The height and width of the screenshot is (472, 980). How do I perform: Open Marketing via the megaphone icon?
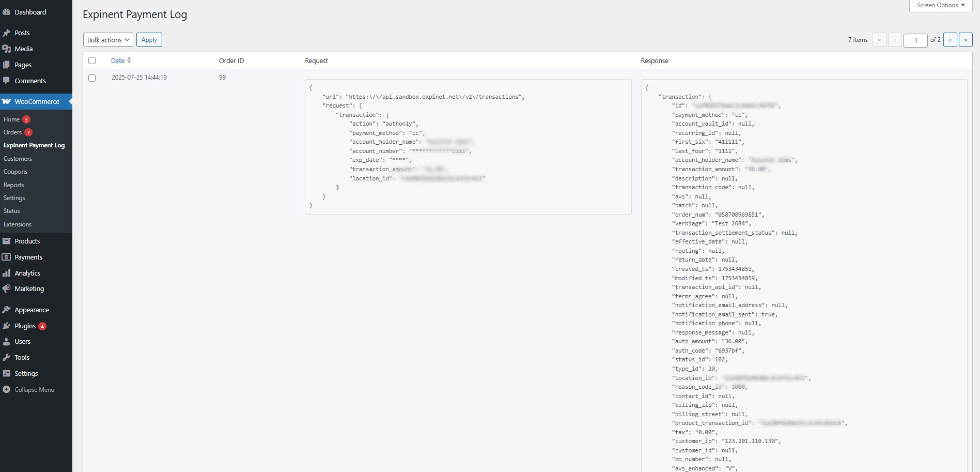click(7, 288)
